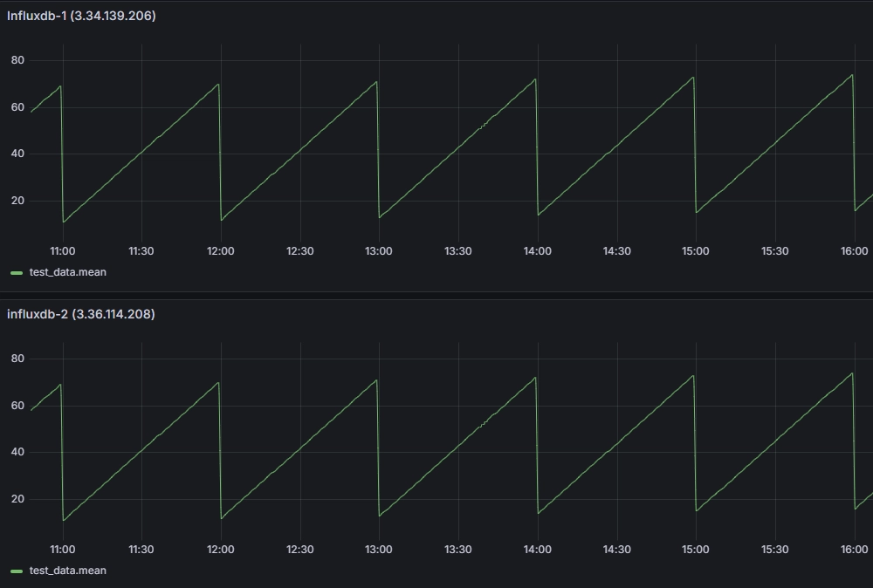
Task: Click the 20 value on the bottom y-axis
Action: pos(17,499)
